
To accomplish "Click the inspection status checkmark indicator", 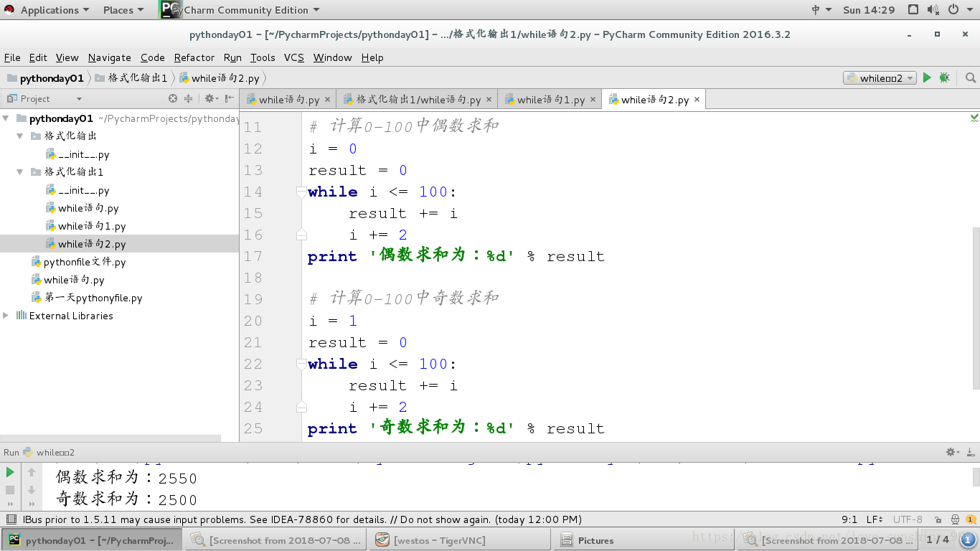I will [x=974, y=117].
